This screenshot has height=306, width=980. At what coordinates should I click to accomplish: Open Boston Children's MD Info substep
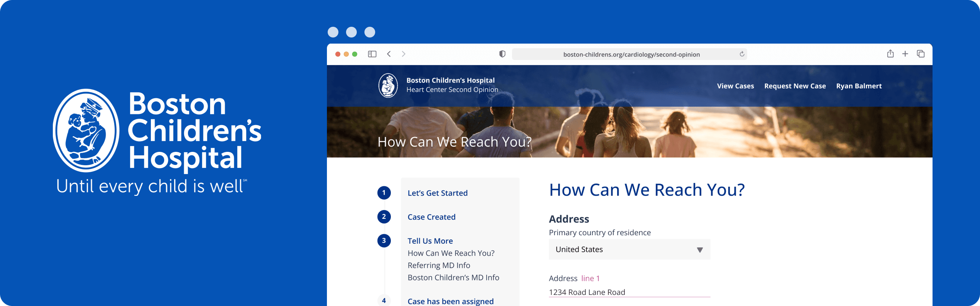[x=453, y=278]
